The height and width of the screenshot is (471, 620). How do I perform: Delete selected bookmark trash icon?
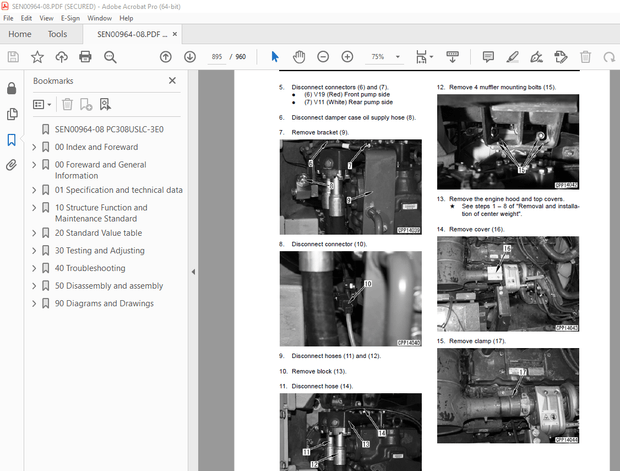tap(67, 104)
